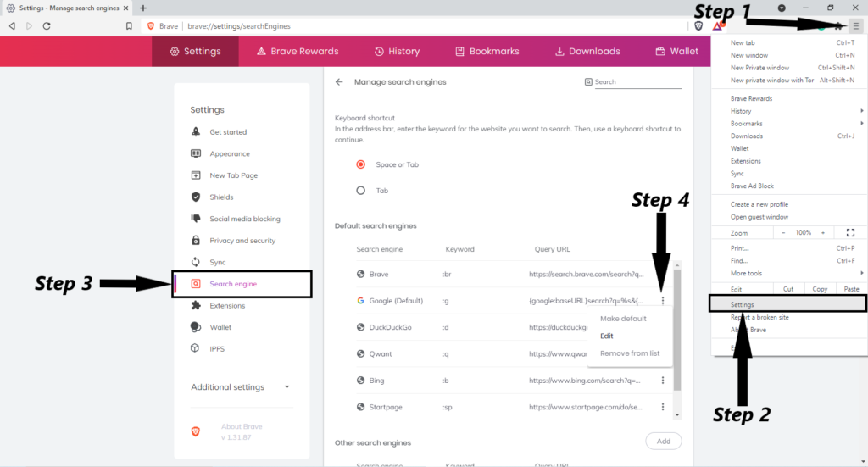Click Copy in menu Edit row

click(820, 289)
